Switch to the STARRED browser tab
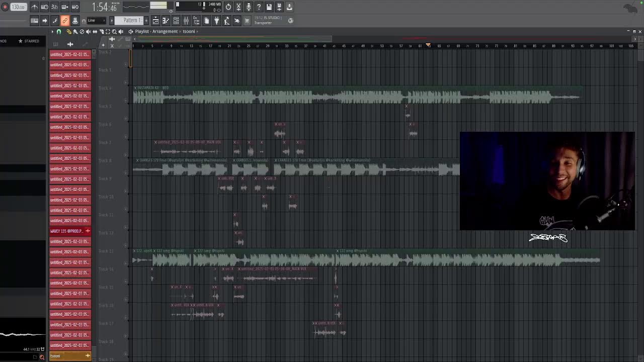Image resolution: width=644 pixels, height=362 pixels. click(x=29, y=41)
